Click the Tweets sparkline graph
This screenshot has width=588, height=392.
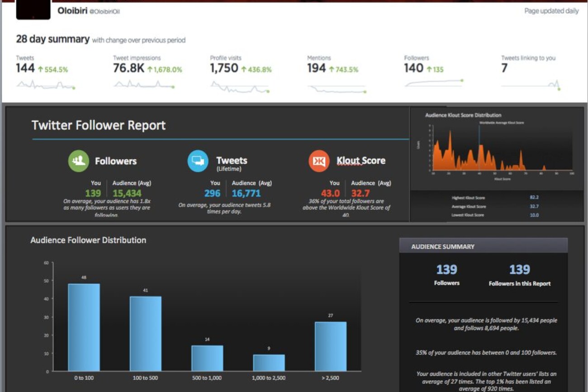coord(45,85)
